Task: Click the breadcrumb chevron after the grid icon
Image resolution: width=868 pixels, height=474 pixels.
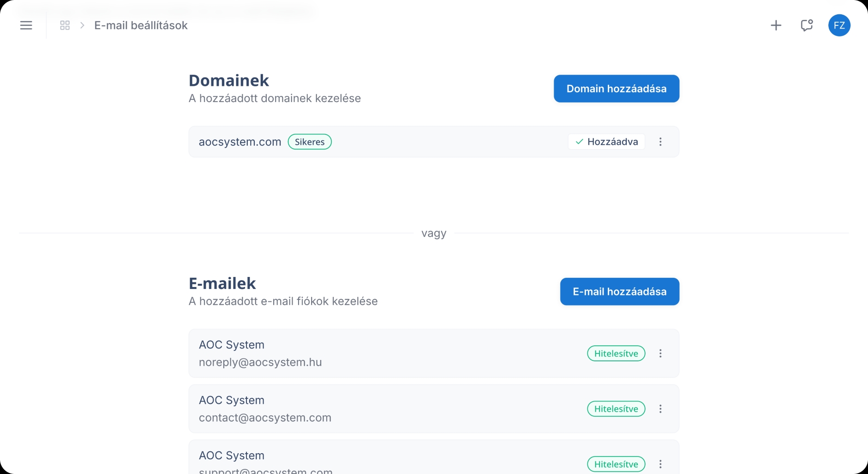Action: [x=81, y=25]
